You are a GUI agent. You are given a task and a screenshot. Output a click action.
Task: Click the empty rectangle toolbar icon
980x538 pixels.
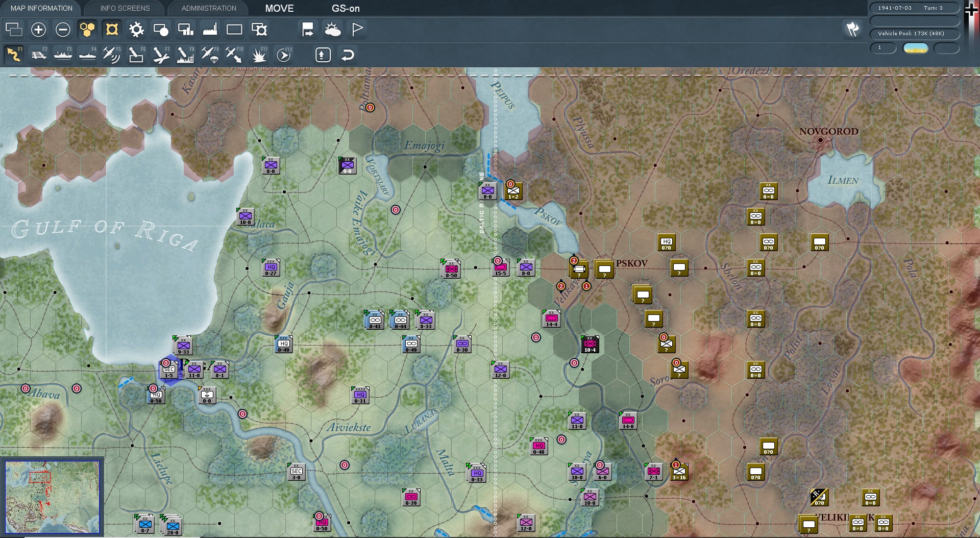(234, 30)
